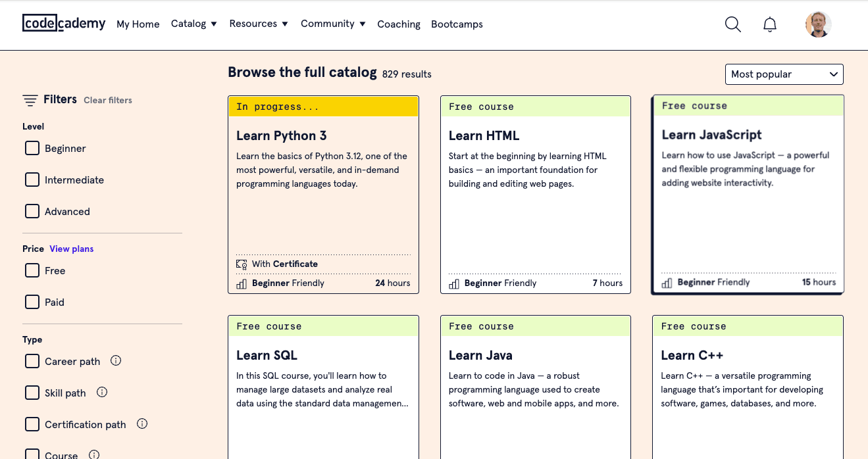The height and width of the screenshot is (459, 868).
Task: Open the Learn JavaScript course title
Action: [x=711, y=135]
